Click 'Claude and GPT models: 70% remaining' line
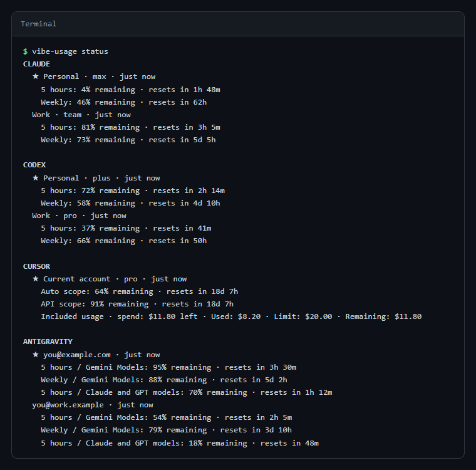The width and height of the screenshot is (476, 470). [187, 392]
